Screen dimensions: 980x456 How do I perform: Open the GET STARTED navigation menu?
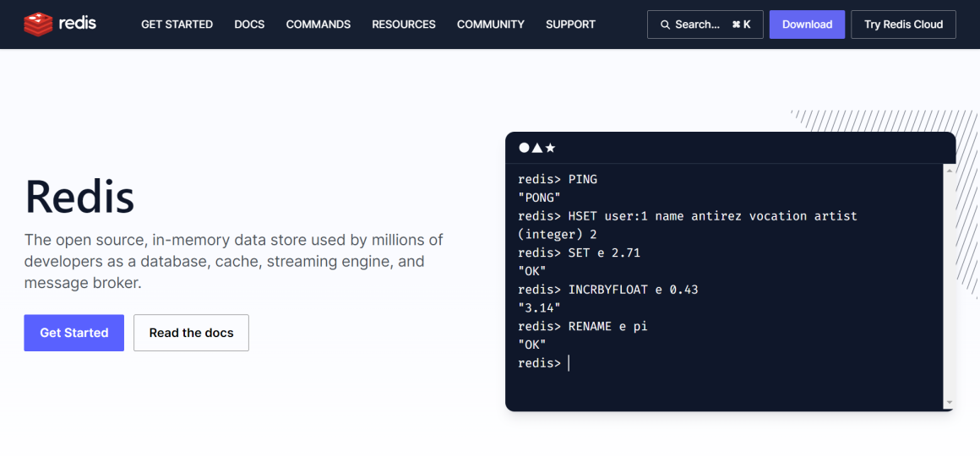(177, 24)
